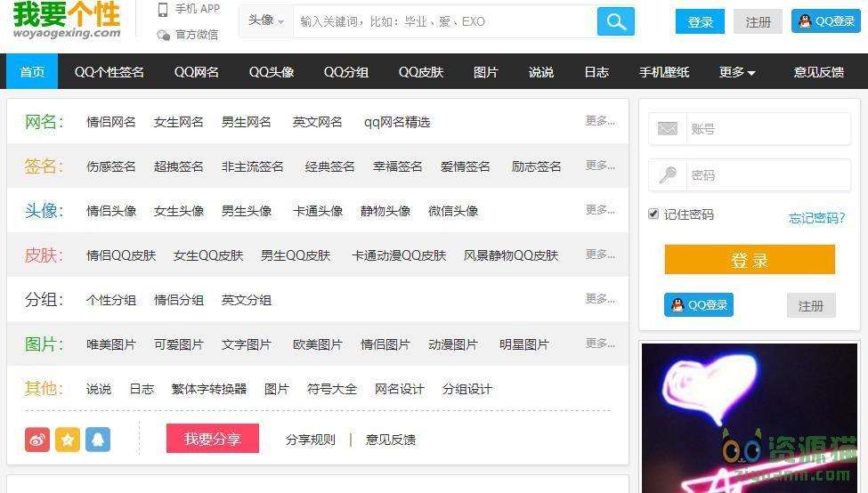Open the 图片 navigation item
This screenshot has width=868, height=493.
(x=486, y=72)
